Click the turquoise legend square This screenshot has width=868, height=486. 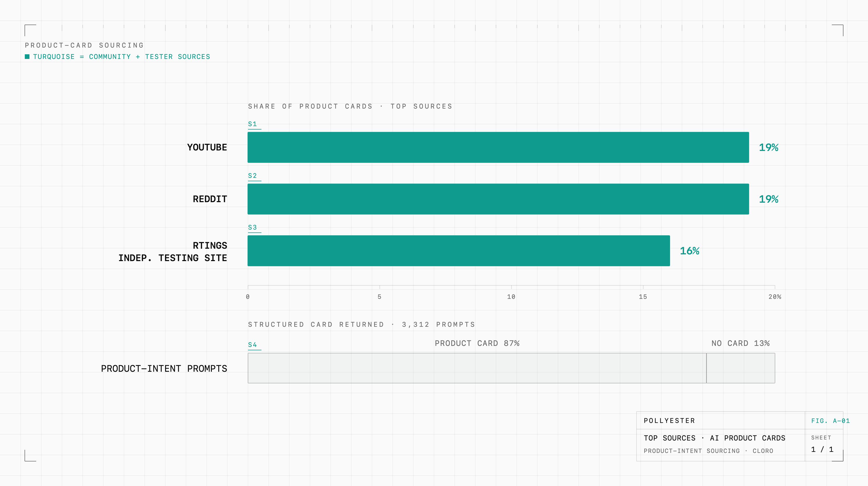pos(27,57)
